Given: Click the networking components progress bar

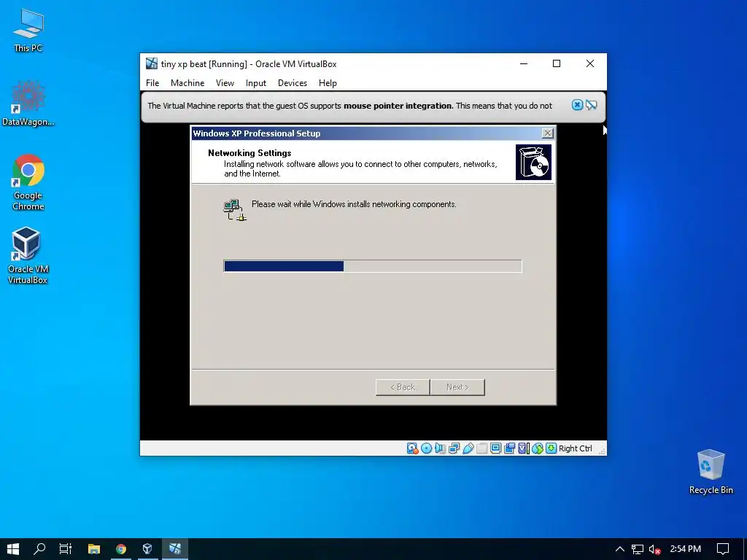Looking at the screenshot, I should pos(373,266).
